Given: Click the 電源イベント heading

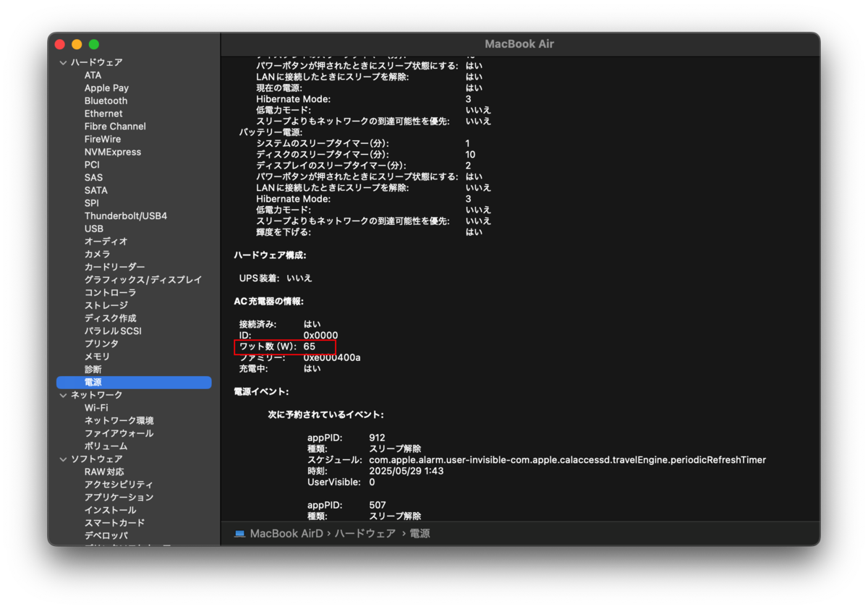Looking at the screenshot, I should coord(261,391).
